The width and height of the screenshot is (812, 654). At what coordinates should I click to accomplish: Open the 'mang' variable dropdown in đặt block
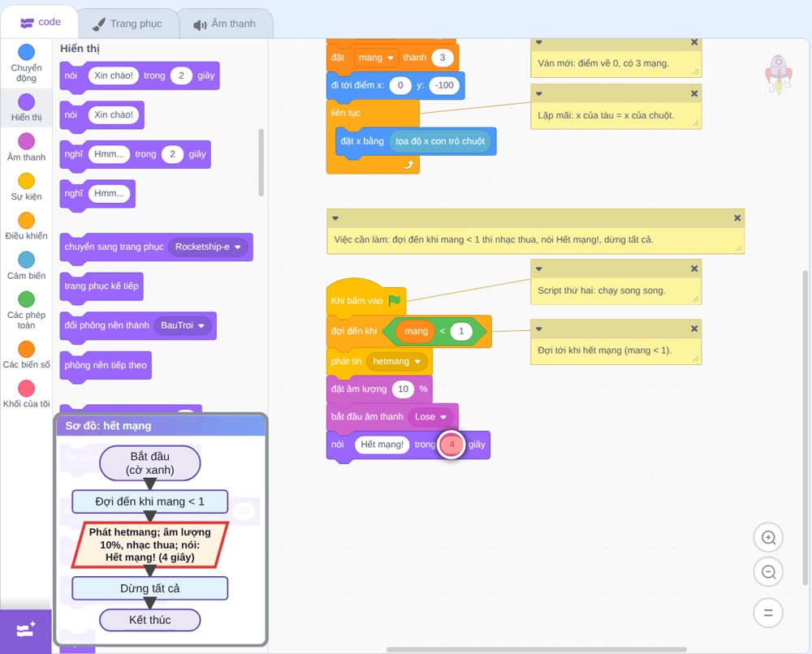click(376, 58)
